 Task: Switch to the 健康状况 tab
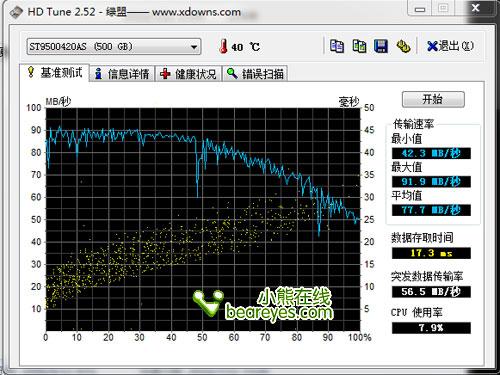point(188,74)
